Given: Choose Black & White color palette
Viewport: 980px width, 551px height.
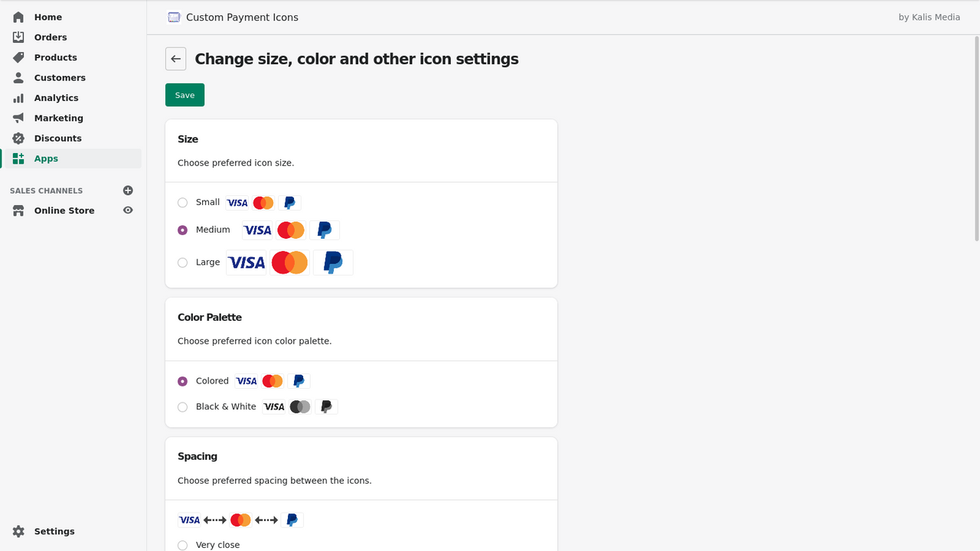Looking at the screenshot, I should pyautogui.click(x=182, y=406).
